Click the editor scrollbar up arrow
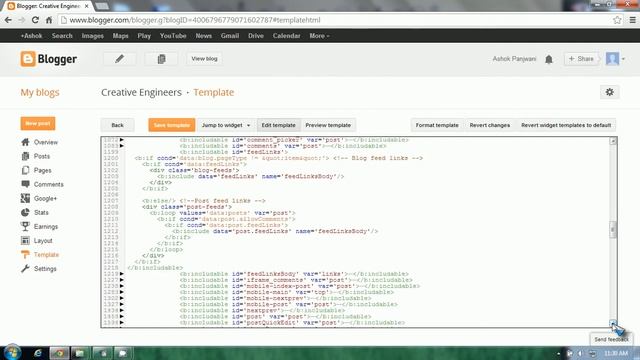Viewport: 640px width, 360px height. 613,141
